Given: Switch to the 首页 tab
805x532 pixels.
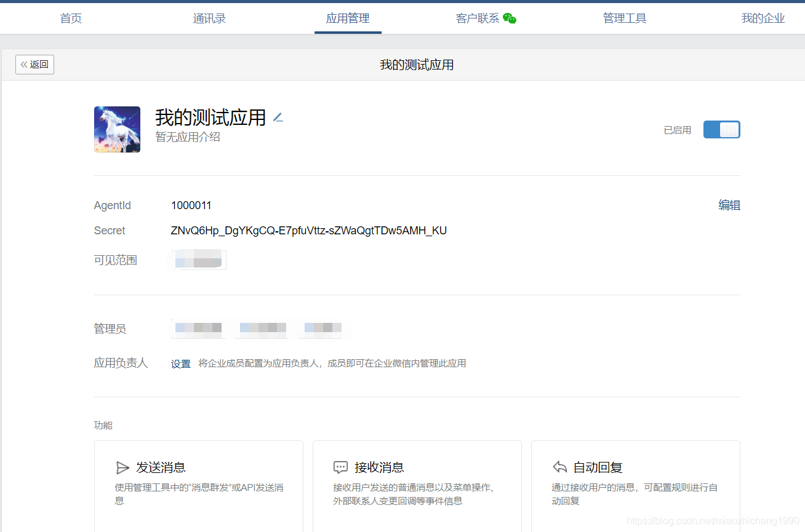Looking at the screenshot, I should click(x=70, y=18).
